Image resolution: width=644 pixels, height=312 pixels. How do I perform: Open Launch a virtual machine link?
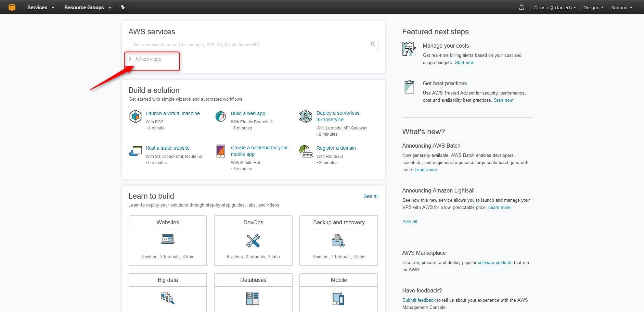(173, 113)
